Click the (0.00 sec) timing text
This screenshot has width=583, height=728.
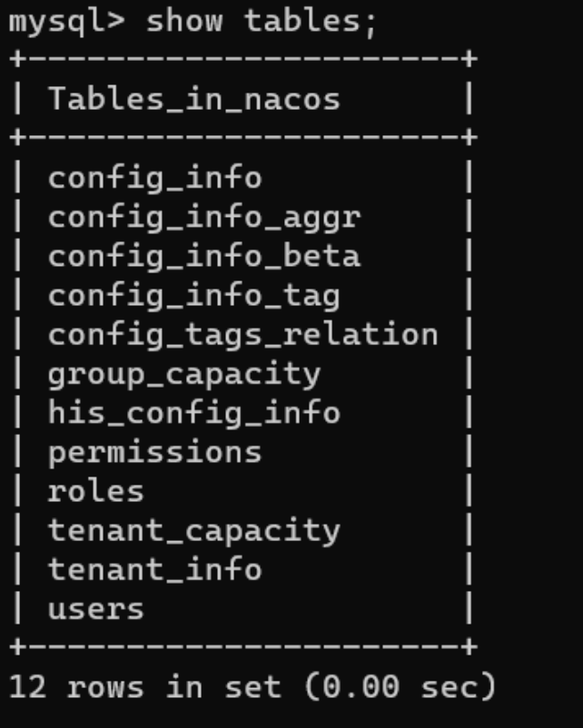click(x=400, y=686)
